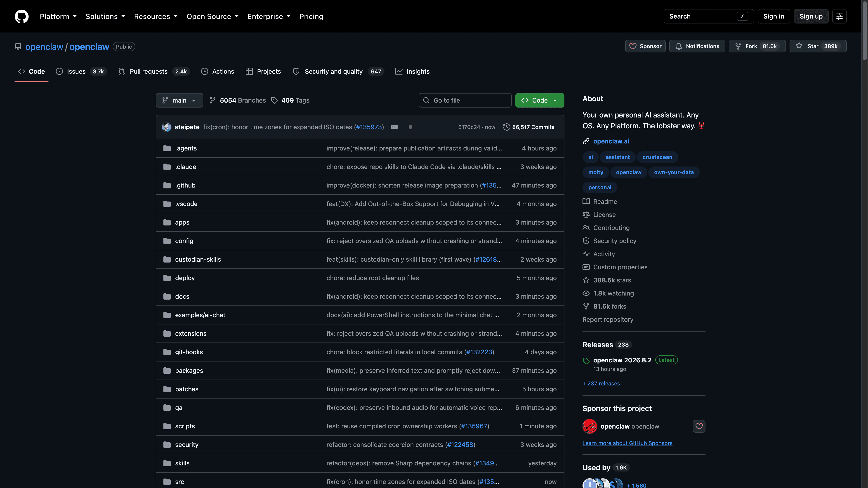Image resolution: width=868 pixels, height=488 pixels.
Task: Click the License scale icon
Action: [586, 215]
